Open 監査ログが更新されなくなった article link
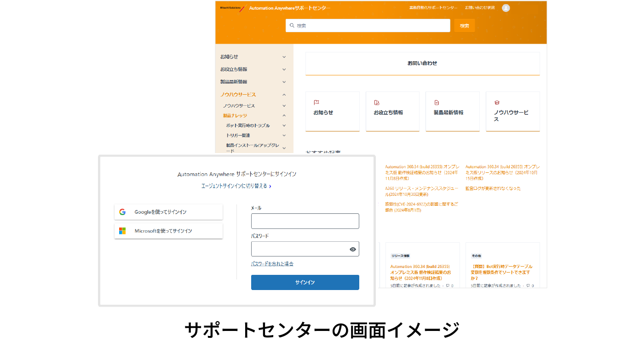The width and height of the screenshot is (644, 353). pos(493,188)
